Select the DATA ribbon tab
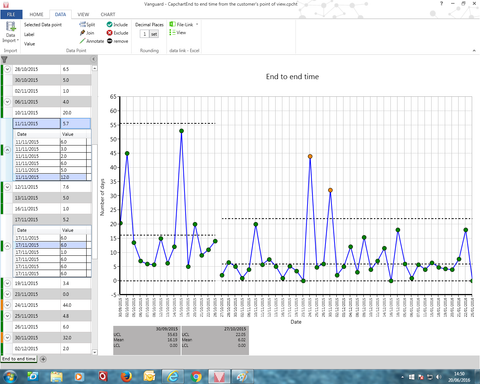Screen dimensions: 480x384 tap(60, 14)
